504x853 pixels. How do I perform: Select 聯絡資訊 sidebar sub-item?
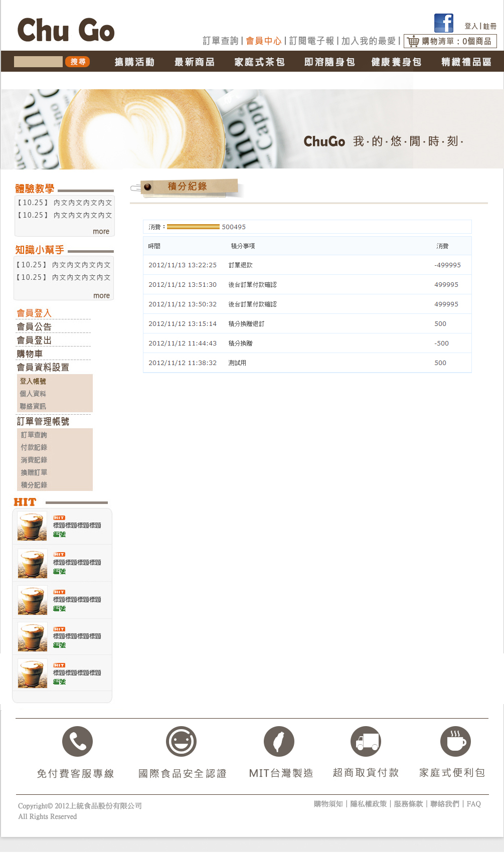point(33,406)
